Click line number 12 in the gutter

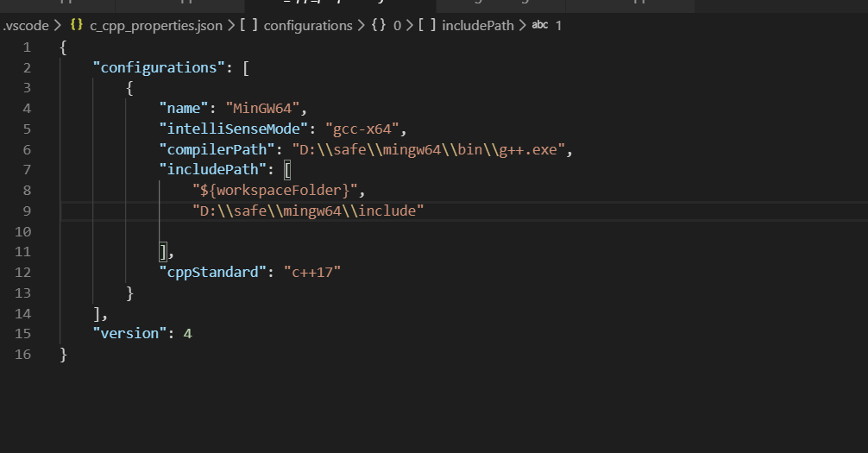22,273
